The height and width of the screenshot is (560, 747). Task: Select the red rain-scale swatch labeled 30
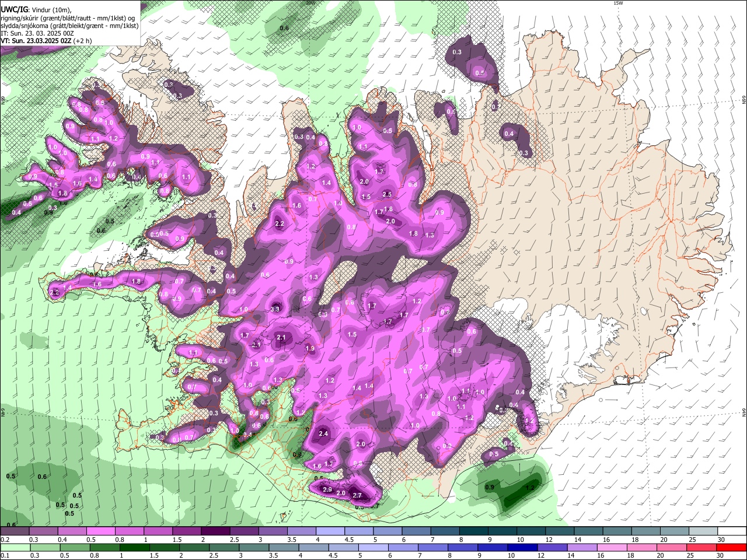[x=732, y=547]
